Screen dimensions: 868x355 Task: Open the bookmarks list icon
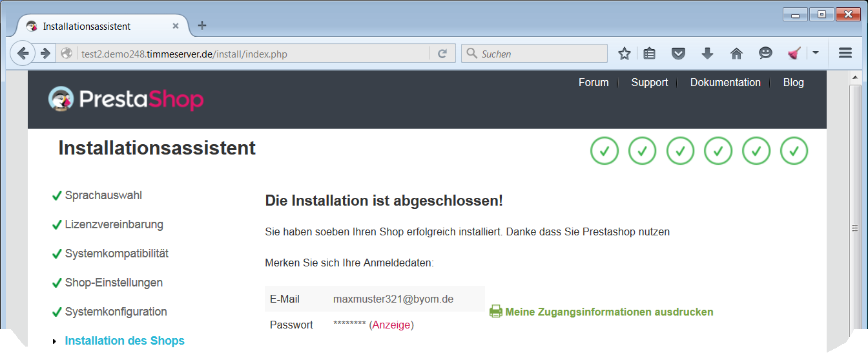pos(650,54)
